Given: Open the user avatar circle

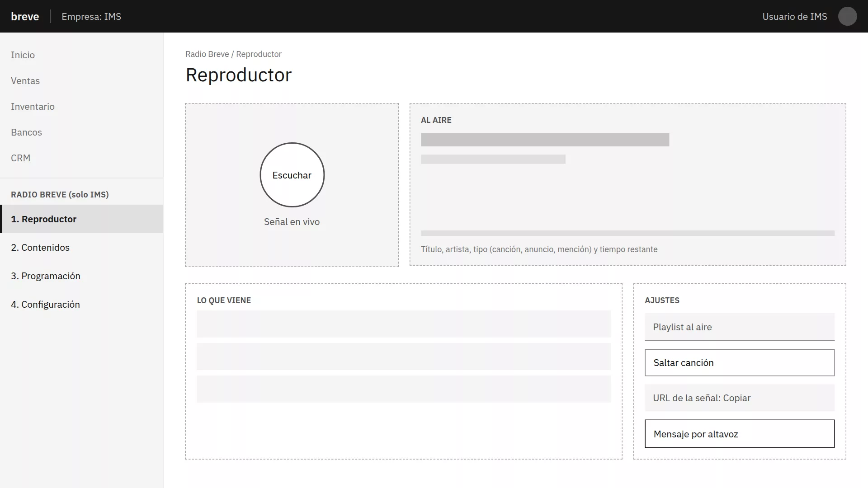Looking at the screenshot, I should pos(847,16).
